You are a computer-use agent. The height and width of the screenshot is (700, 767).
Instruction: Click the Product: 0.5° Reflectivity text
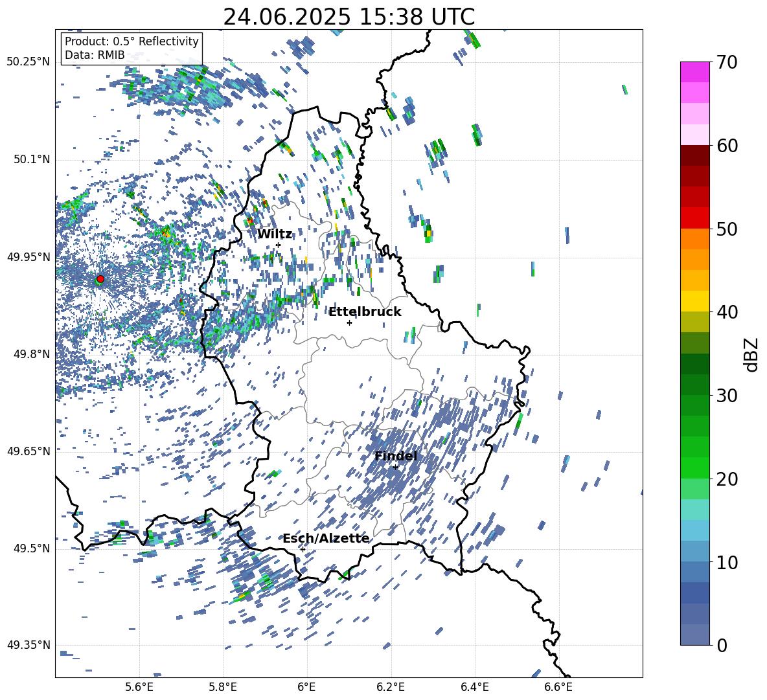coord(132,41)
